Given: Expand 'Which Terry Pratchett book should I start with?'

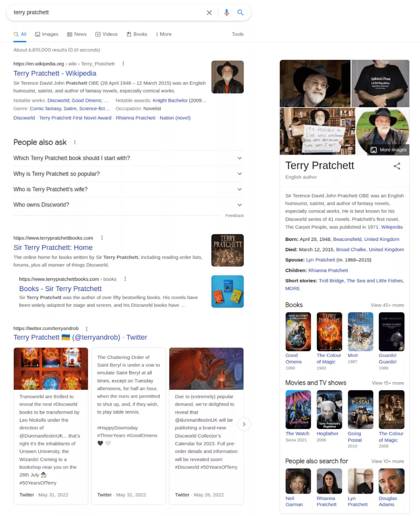Looking at the screenshot, I should 129,158.
